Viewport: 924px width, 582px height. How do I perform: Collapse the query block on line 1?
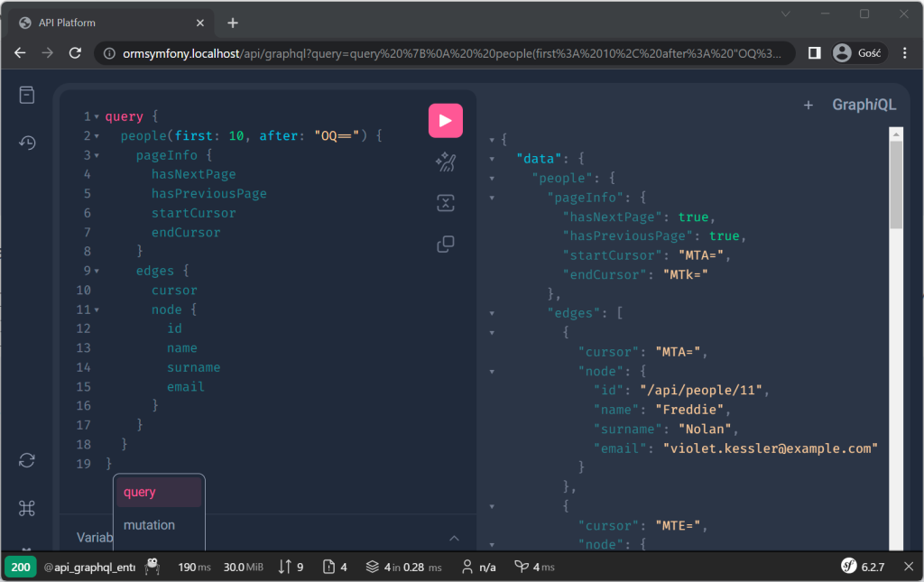coord(97,116)
